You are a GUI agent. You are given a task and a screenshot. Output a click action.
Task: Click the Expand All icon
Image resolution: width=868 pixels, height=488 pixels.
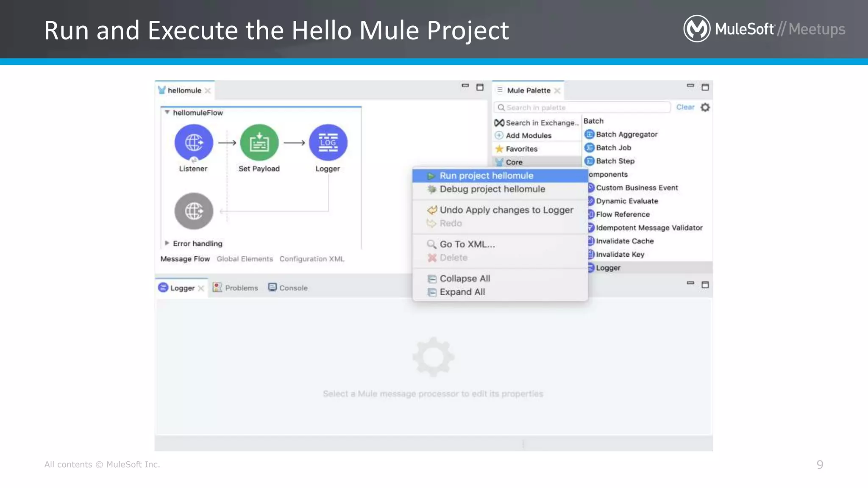(432, 292)
